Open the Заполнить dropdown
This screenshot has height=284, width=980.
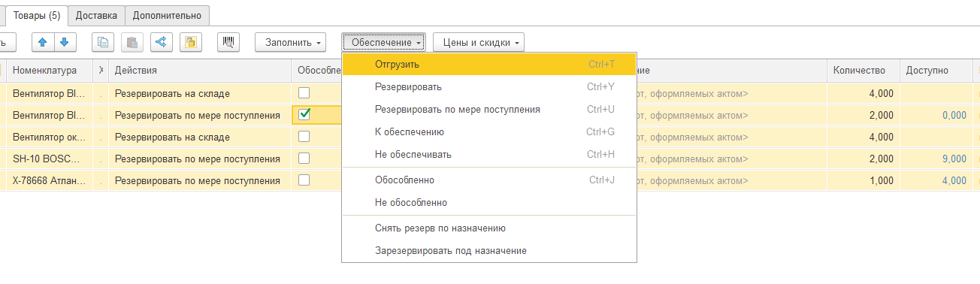click(x=290, y=43)
